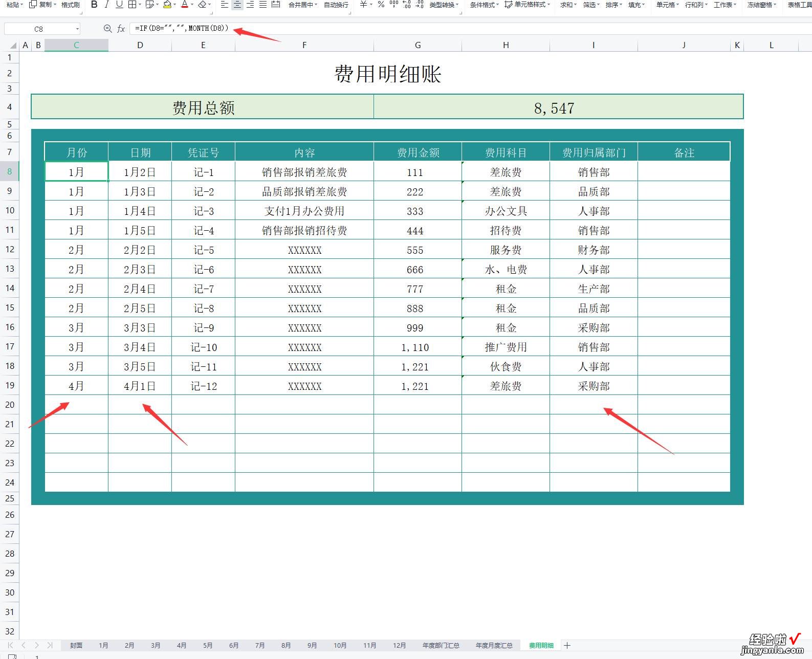Viewport: 812px width, 659px height.
Task: Switch to the 年度月度汇总 sheet tab
Action: [494, 645]
